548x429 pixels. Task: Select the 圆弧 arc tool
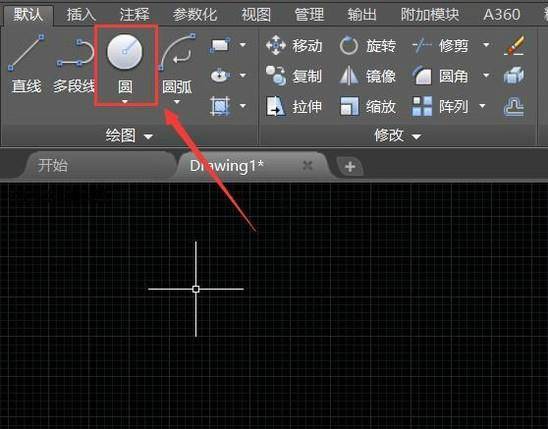tap(177, 66)
